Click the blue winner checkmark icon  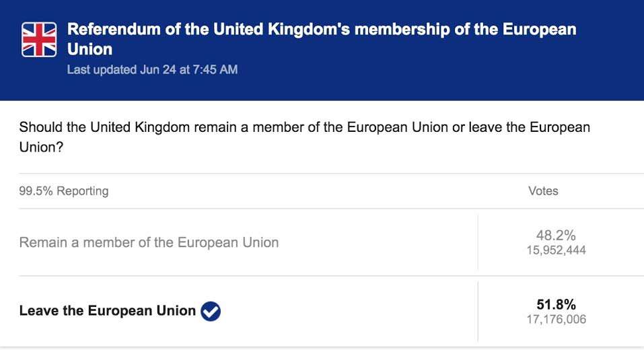pos(211,311)
